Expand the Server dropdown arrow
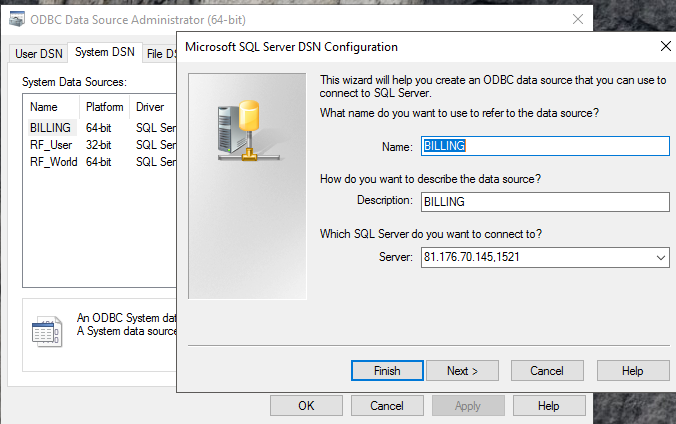Viewport: 676px width, 424px height. pyautogui.click(x=660, y=258)
